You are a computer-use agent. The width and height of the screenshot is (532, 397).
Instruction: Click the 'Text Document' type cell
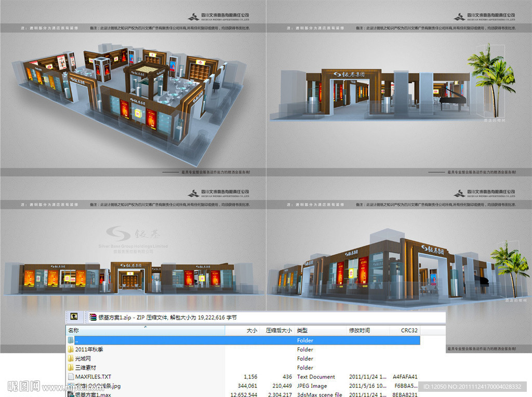tap(316, 377)
